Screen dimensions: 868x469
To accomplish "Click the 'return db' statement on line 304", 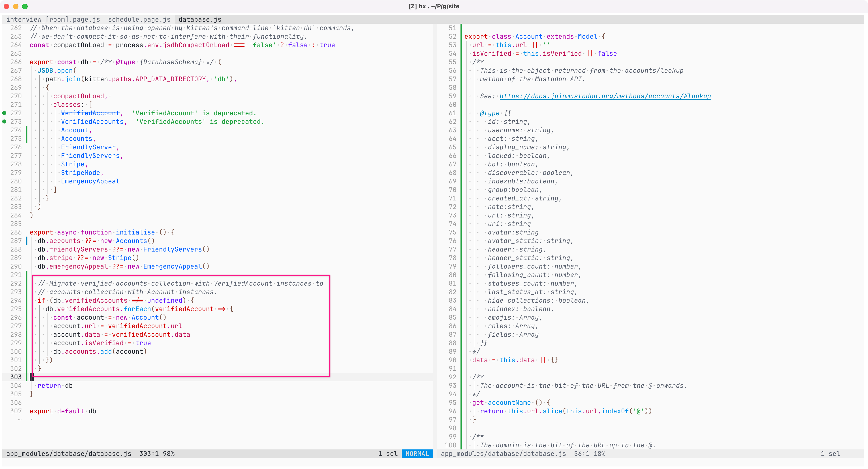I will 55,386.
